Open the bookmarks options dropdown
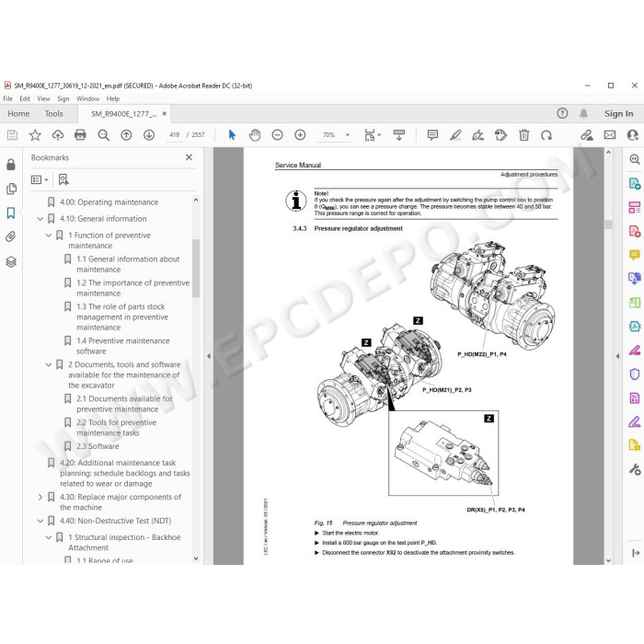 coord(40,179)
